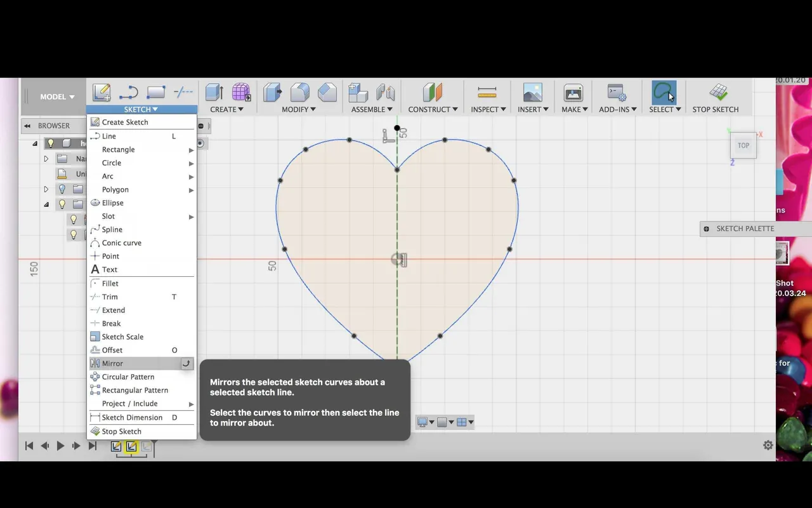Click the Extrude icon above CREATE
This screenshot has height=508, width=812.
[214, 93]
